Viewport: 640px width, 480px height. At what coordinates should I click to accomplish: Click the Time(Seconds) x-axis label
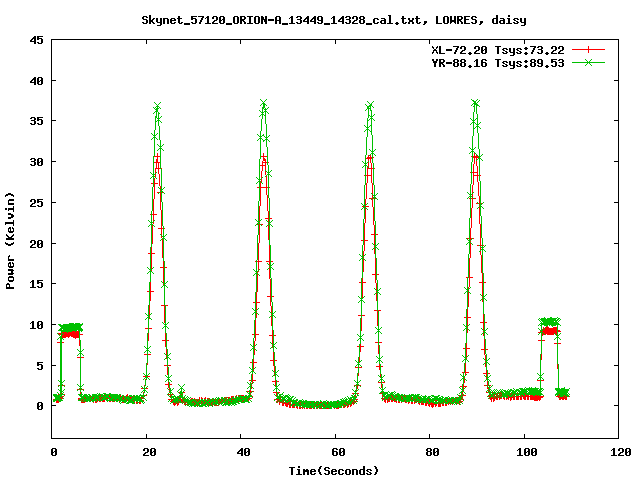point(334,471)
